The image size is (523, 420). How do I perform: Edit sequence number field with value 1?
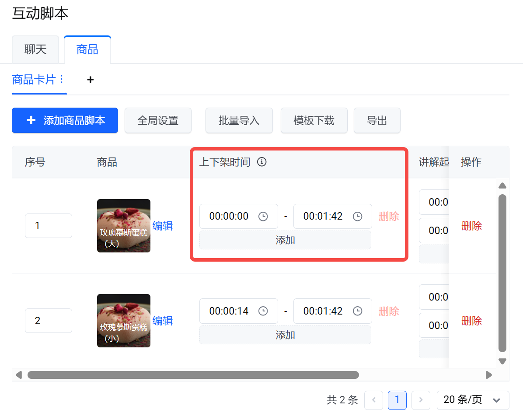click(49, 226)
